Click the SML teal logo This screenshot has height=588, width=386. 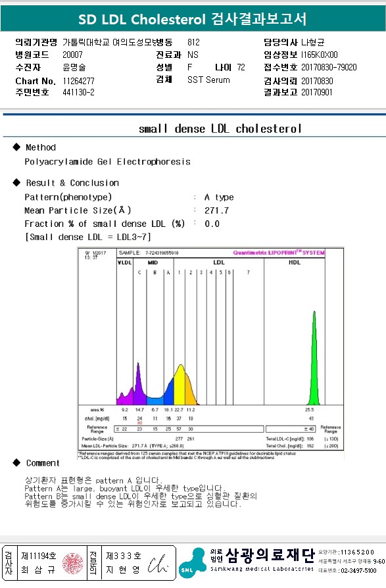[x=192, y=563]
